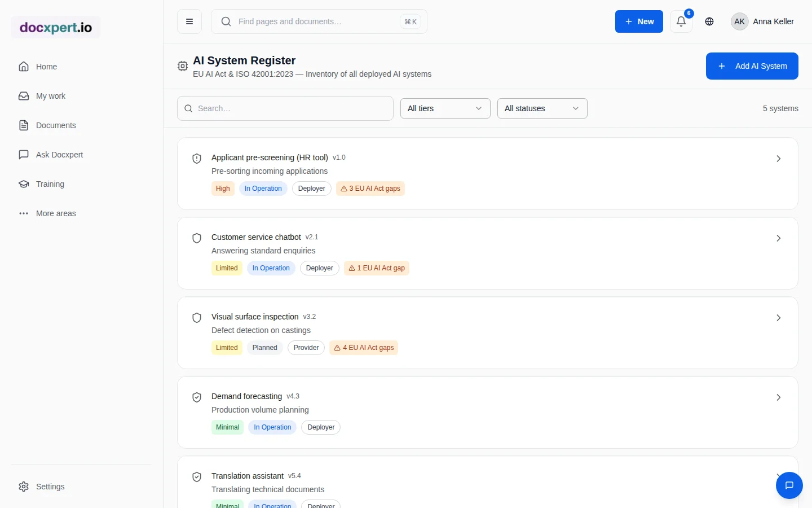
Task: Click the AI System Register chip icon
Action: click(183, 66)
